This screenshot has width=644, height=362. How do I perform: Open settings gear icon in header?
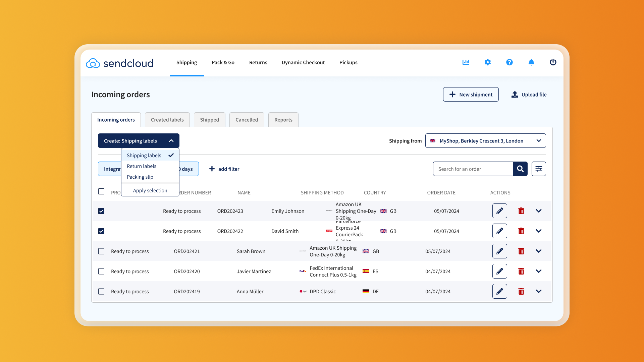pyautogui.click(x=488, y=62)
